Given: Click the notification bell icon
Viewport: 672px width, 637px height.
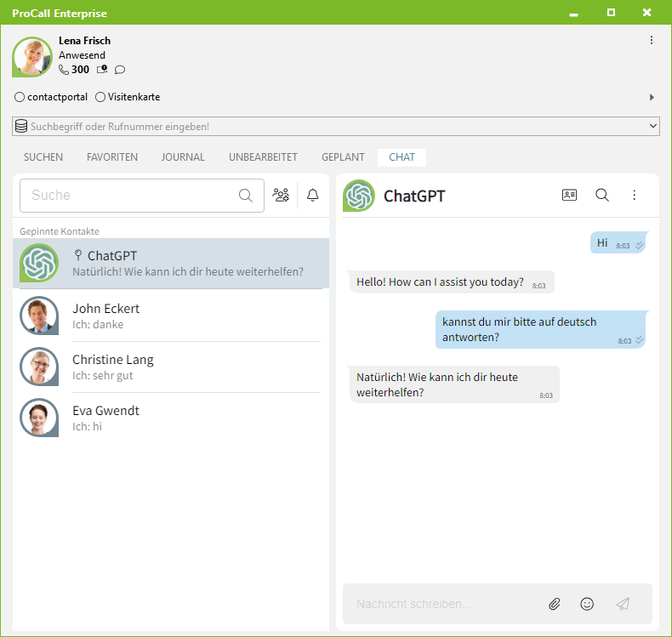Looking at the screenshot, I should tap(313, 195).
